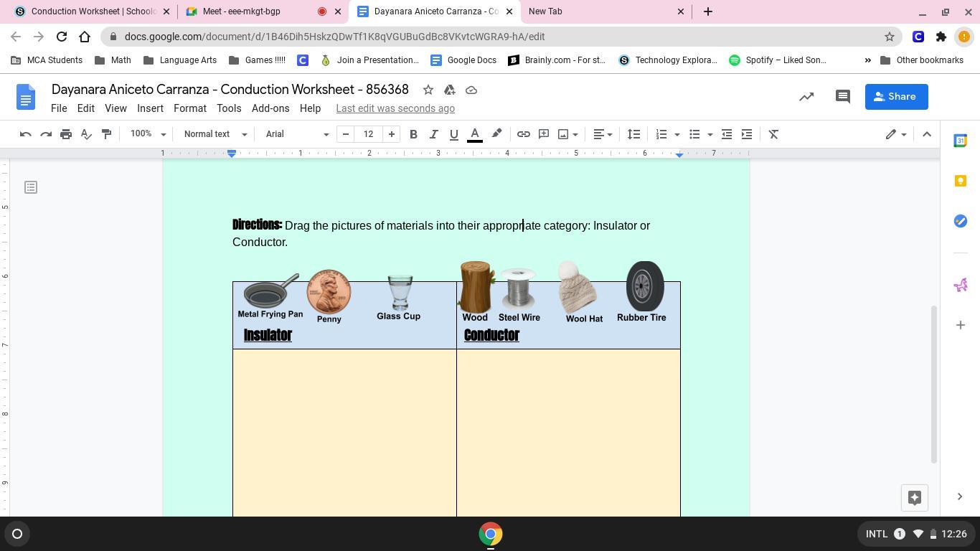The height and width of the screenshot is (551, 980).
Task: Open the Insert menu
Action: (x=150, y=108)
